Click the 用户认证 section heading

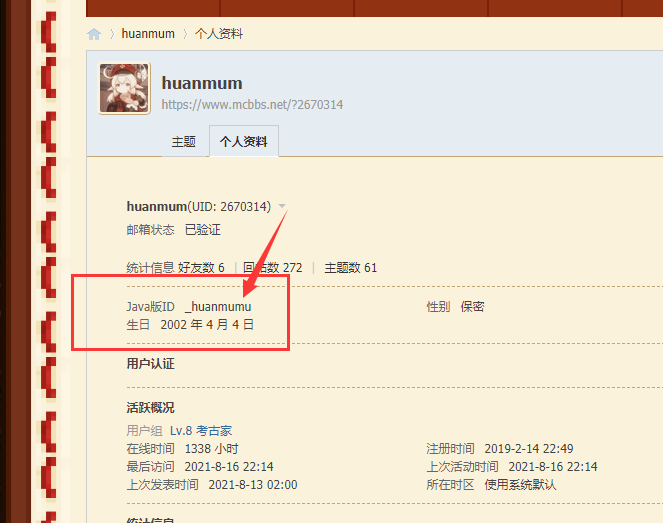pos(151,364)
